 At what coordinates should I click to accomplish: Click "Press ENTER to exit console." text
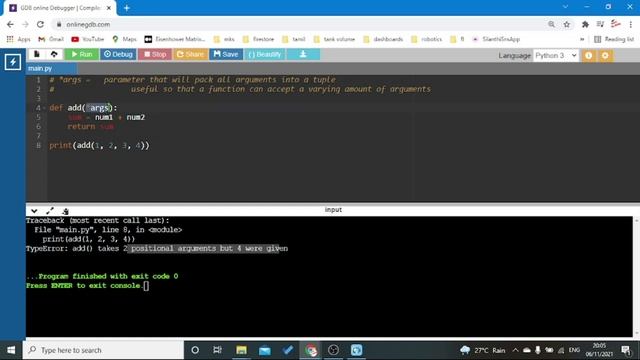84,286
